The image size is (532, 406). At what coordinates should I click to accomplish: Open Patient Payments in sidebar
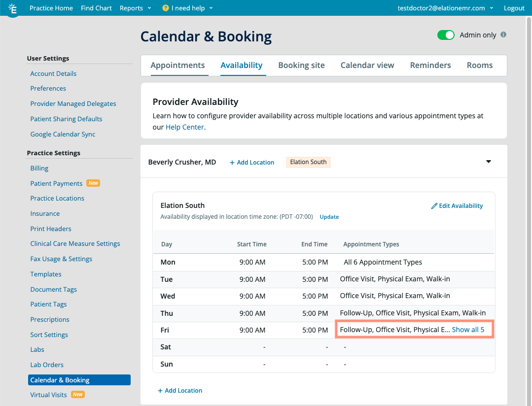coord(56,183)
